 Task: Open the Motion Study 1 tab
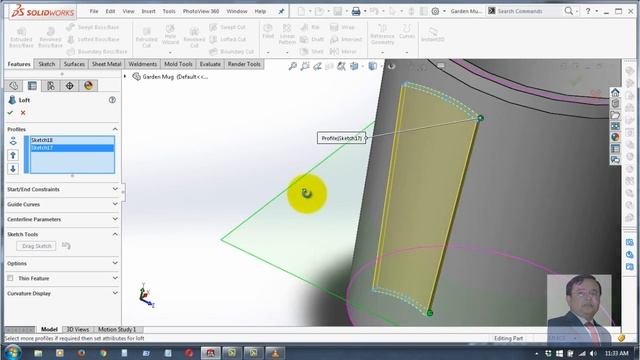117,329
